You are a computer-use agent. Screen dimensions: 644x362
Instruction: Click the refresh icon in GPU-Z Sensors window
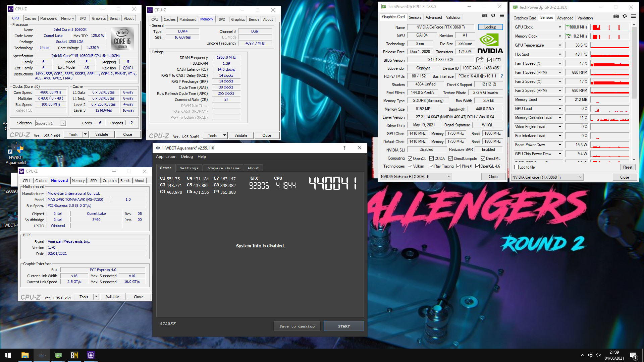click(625, 16)
